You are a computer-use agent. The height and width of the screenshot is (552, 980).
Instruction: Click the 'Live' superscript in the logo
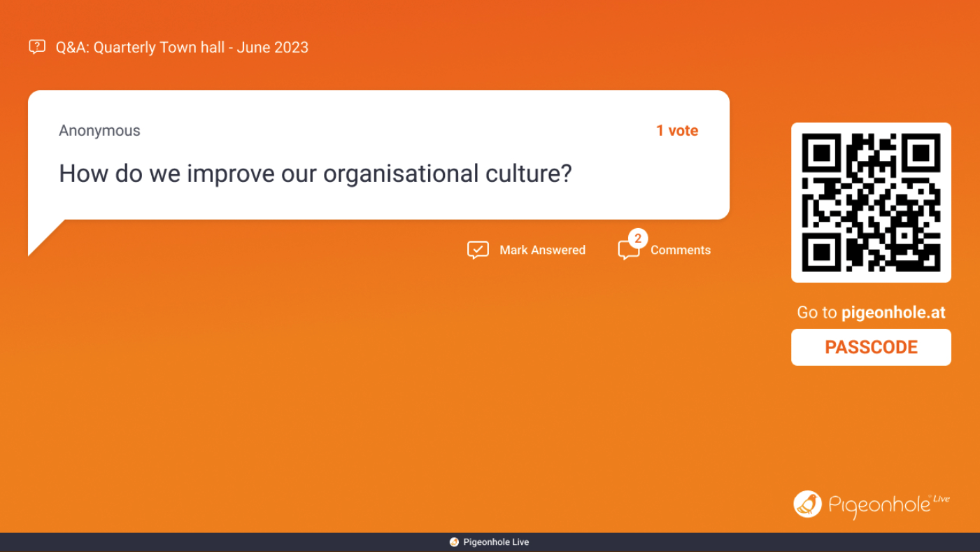942,499
